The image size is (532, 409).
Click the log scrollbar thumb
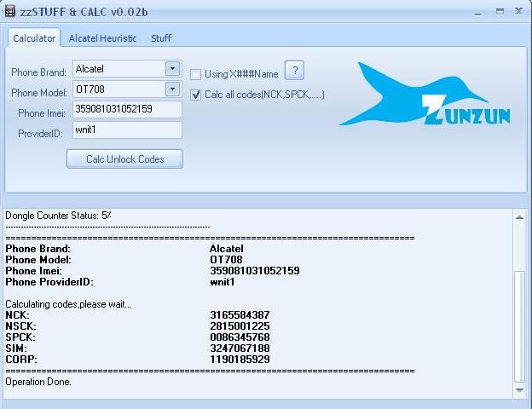click(x=519, y=326)
